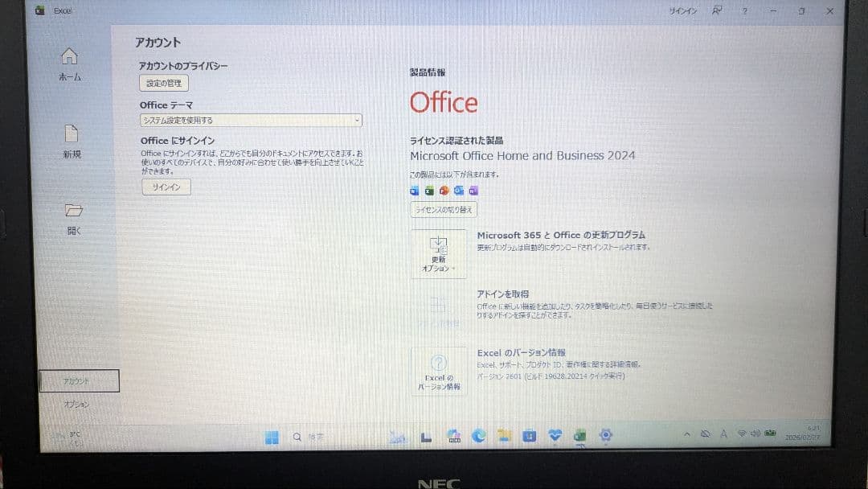Viewport: 868px width, 489px height.
Task: Click the Windows search box in taskbar
Action: click(309, 436)
